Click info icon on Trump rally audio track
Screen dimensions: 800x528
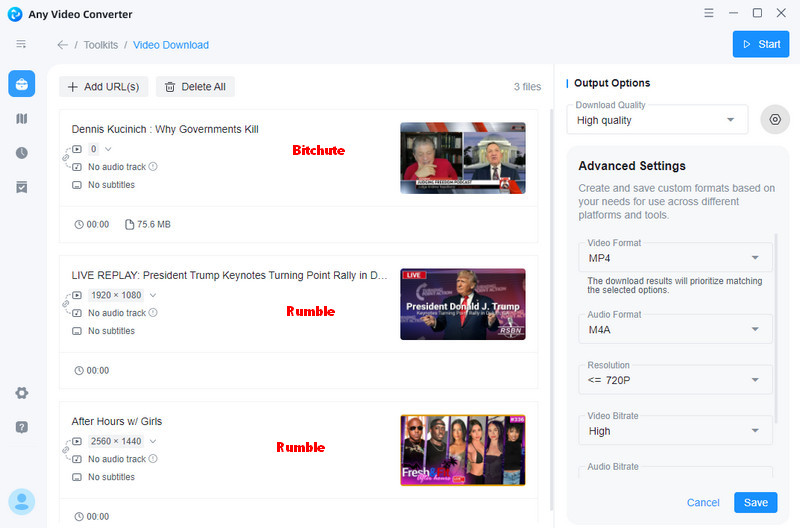pyautogui.click(x=153, y=312)
